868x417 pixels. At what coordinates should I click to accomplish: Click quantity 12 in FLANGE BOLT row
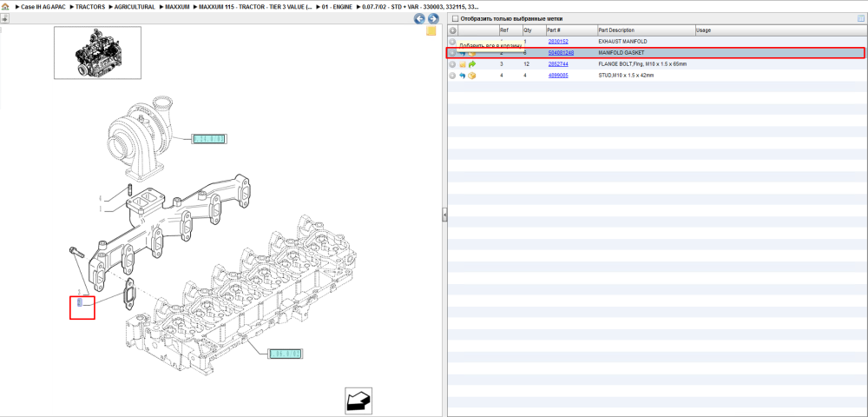click(527, 64)
